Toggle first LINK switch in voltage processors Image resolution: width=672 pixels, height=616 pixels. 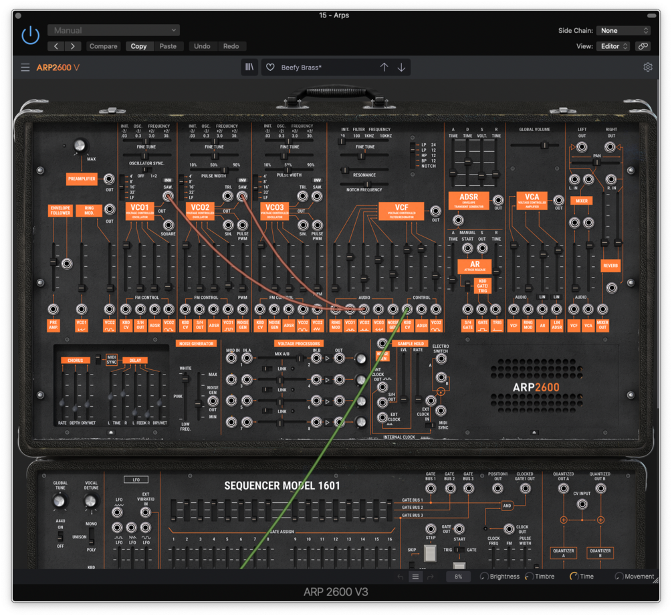[267, 369]
